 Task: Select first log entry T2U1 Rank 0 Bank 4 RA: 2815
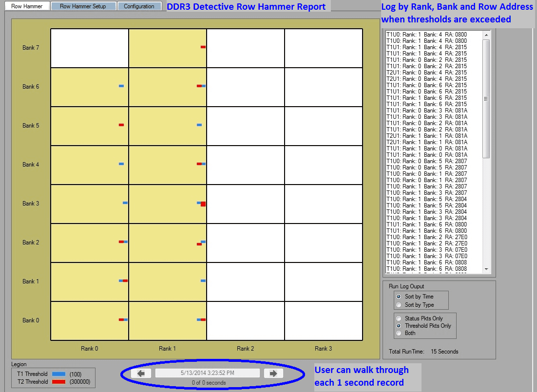[x=426, y=73]
